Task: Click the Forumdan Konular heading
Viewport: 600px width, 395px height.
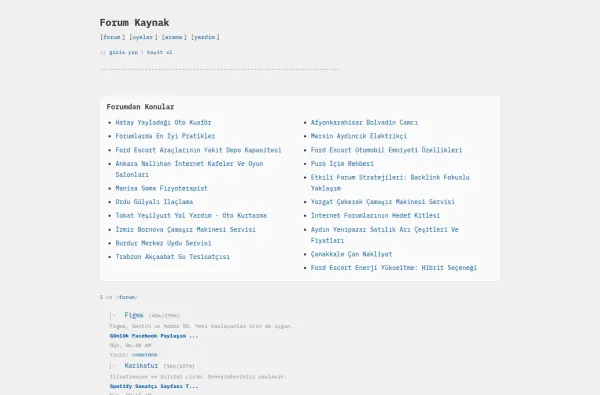Action: [x=140, y=107]
